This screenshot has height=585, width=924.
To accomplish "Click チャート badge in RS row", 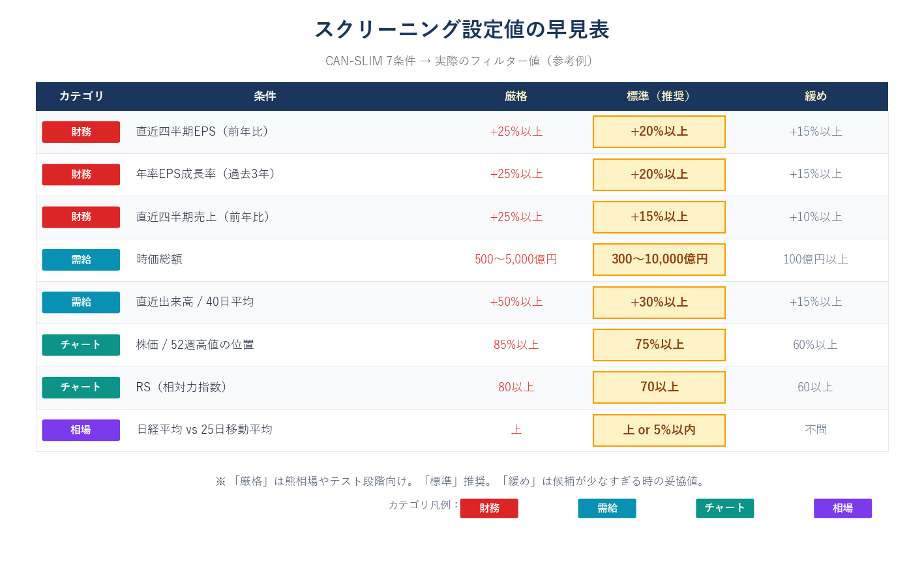I will point(81,387).
